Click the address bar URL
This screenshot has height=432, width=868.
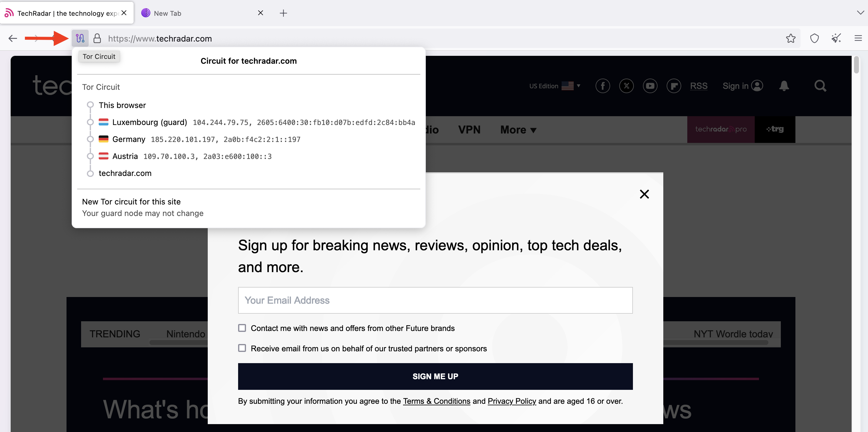(160, 39)
